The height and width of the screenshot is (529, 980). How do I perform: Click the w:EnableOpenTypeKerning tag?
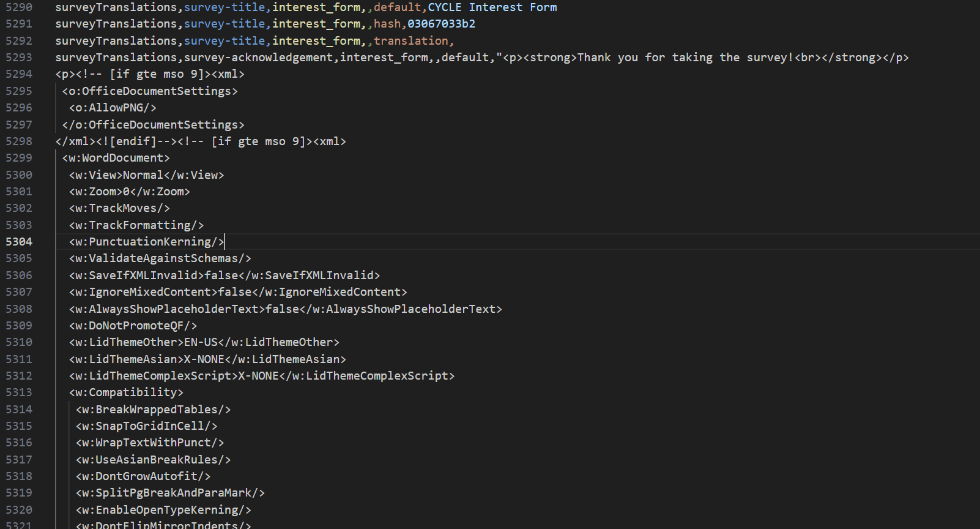click(x=163, y=510)
